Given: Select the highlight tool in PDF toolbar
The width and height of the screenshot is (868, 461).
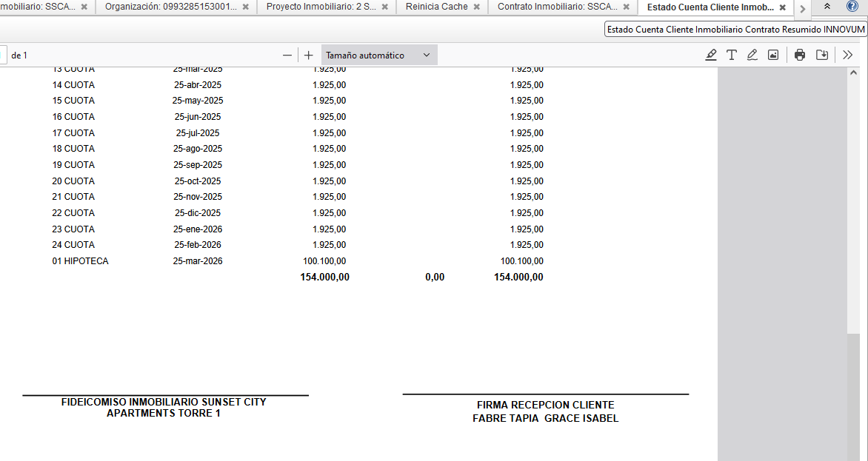Looking at the screenshot, I should pos(711,55).
